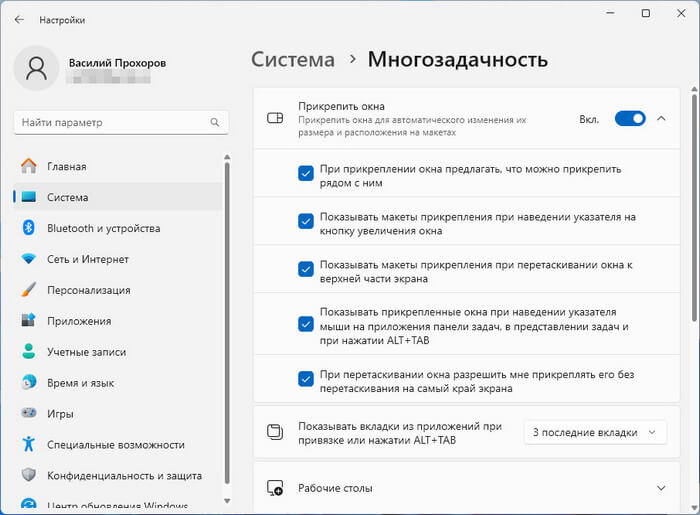Collapse the Прикрепить окна section chevron
Viewport: 700px width, 515px height.
point(661,119)
